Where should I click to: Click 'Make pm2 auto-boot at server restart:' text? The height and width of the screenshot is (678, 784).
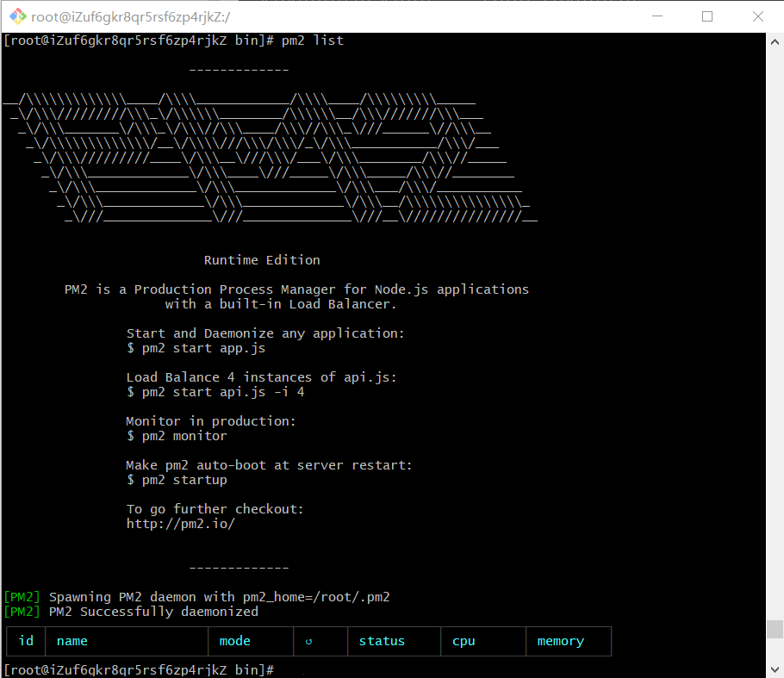coord(269,465)
